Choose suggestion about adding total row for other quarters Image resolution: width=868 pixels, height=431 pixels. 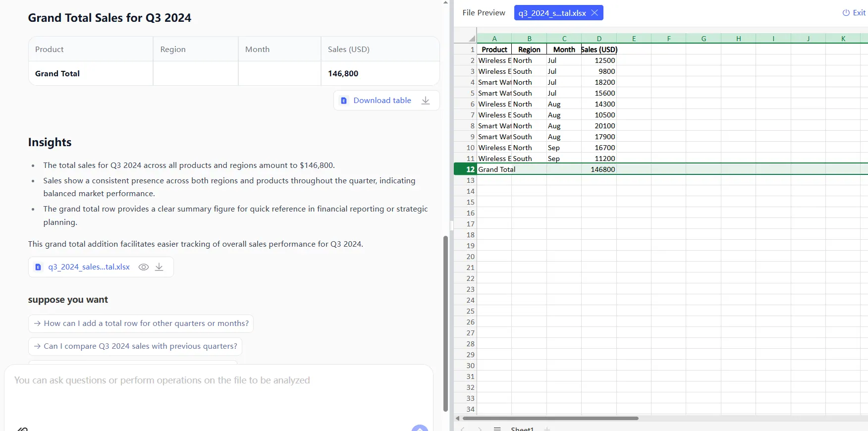pos(141,323)
